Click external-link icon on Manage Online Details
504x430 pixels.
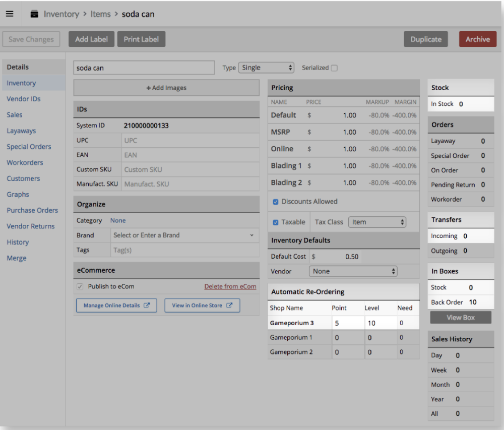click(x=147, y=305)
